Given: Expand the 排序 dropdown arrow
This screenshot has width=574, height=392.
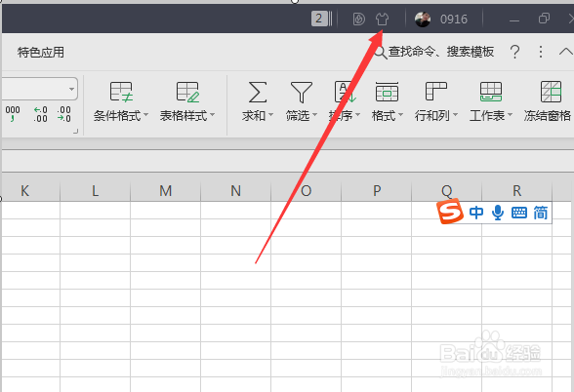Looking at the screenshot, I should pos(357,115).
